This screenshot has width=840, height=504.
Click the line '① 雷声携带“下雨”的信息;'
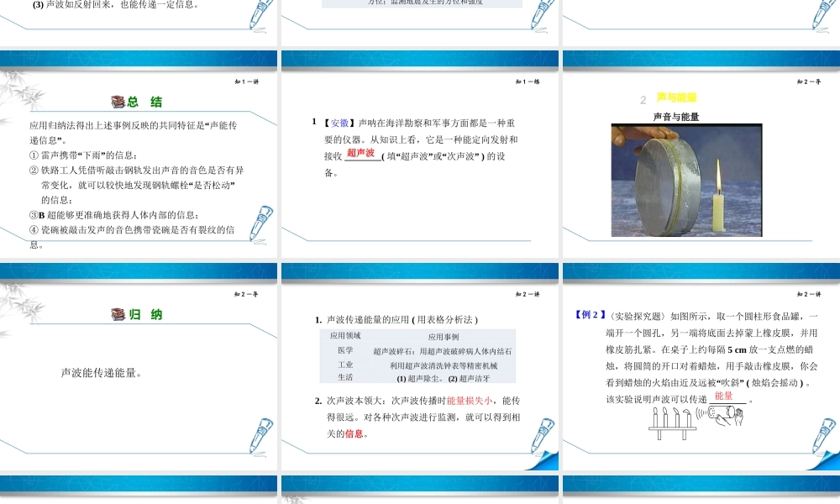[x=83, y=155]
